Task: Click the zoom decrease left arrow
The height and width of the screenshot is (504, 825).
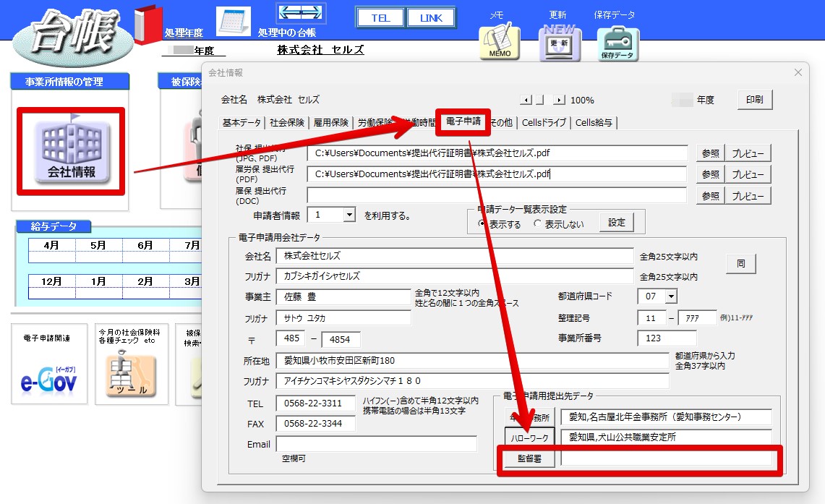Action: click(x=526, y=100)
